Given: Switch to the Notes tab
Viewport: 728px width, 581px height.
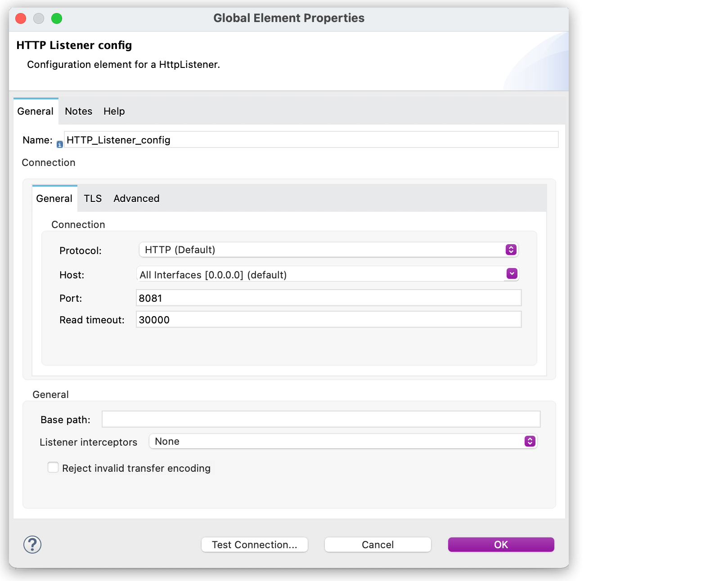Looking at the screenshot, I should point(78,111).
